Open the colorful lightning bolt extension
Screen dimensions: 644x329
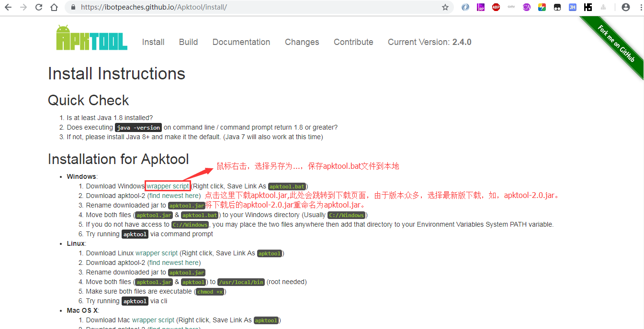[542, 7]
